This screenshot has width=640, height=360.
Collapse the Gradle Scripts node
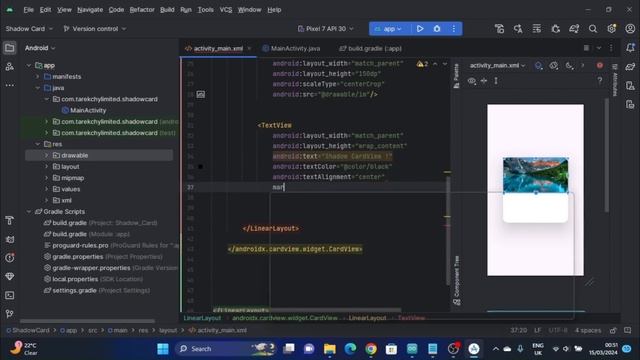pos(29,211)
